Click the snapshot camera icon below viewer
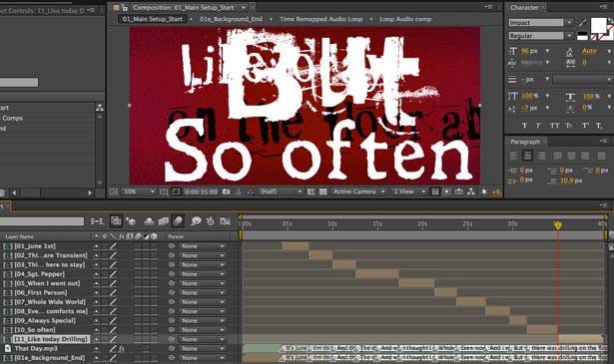The height and width of the screenshot is (364, 614). pos(226,191)
